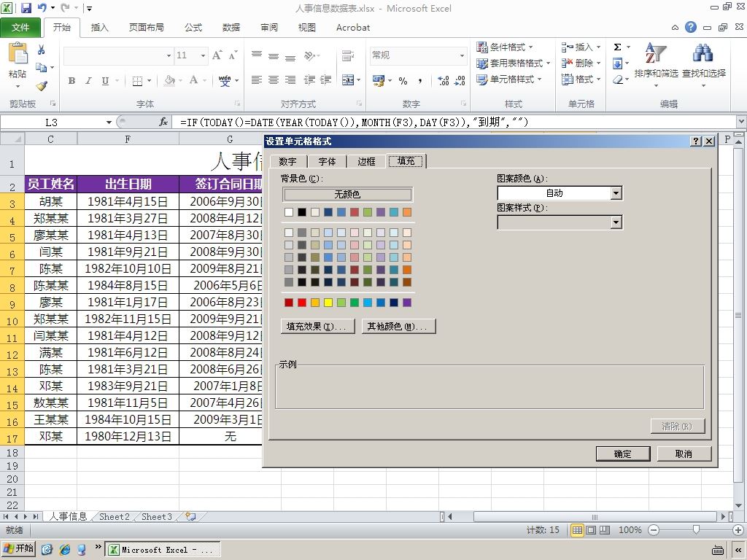Dismiss the dialog with 取消

[x=684, y=454]
